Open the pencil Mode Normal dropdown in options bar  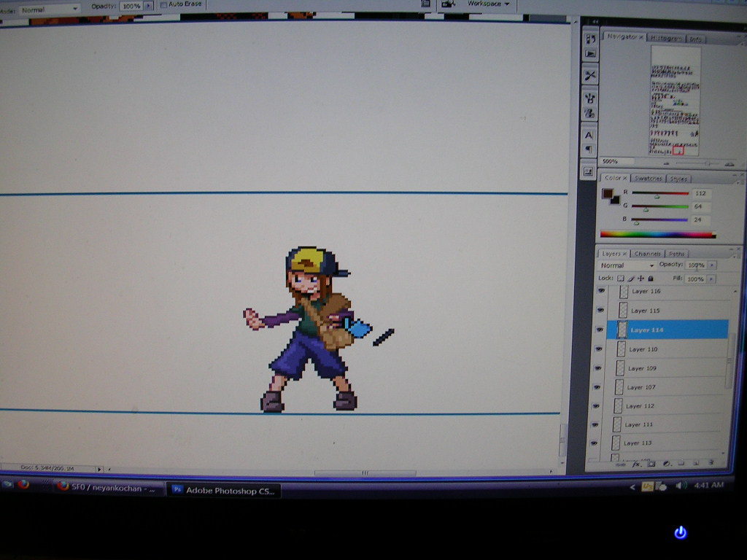50,9
